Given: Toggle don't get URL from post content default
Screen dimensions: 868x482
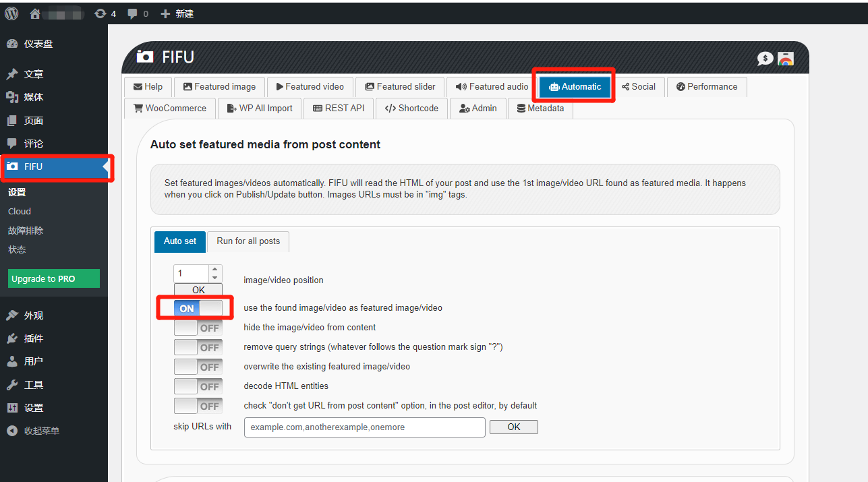Looking at the screenshot, I should 198,406.
